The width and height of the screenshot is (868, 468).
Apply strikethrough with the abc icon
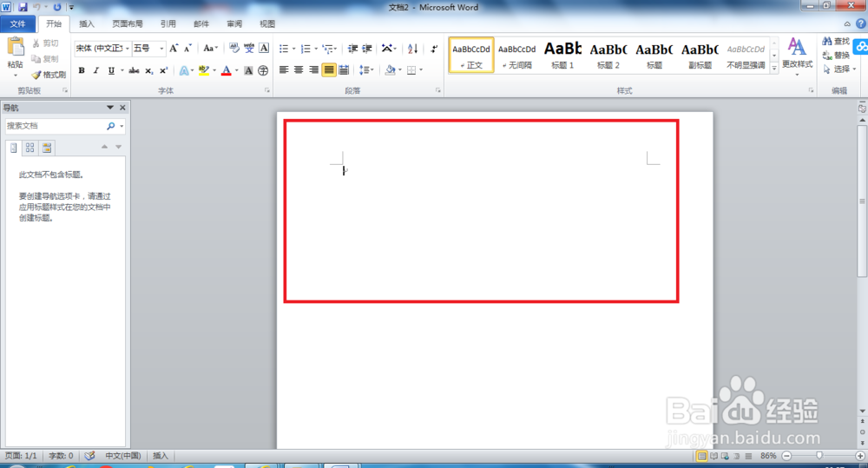pos(134,70)
